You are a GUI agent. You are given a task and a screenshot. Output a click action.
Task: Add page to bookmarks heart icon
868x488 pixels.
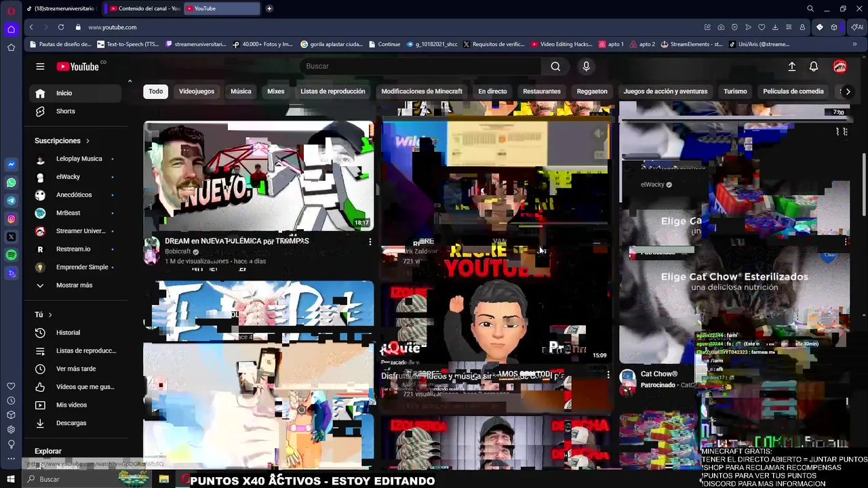(762, 27)
